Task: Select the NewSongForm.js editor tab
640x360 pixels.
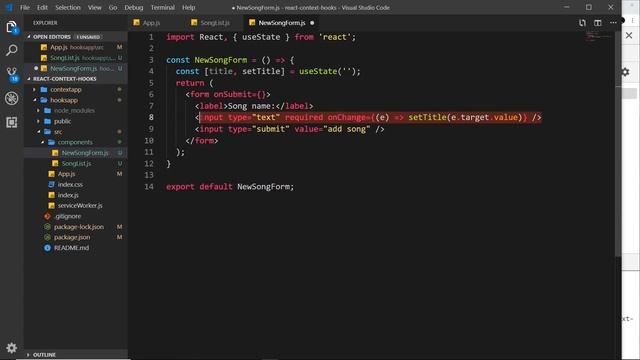Action: coord(282,23)
